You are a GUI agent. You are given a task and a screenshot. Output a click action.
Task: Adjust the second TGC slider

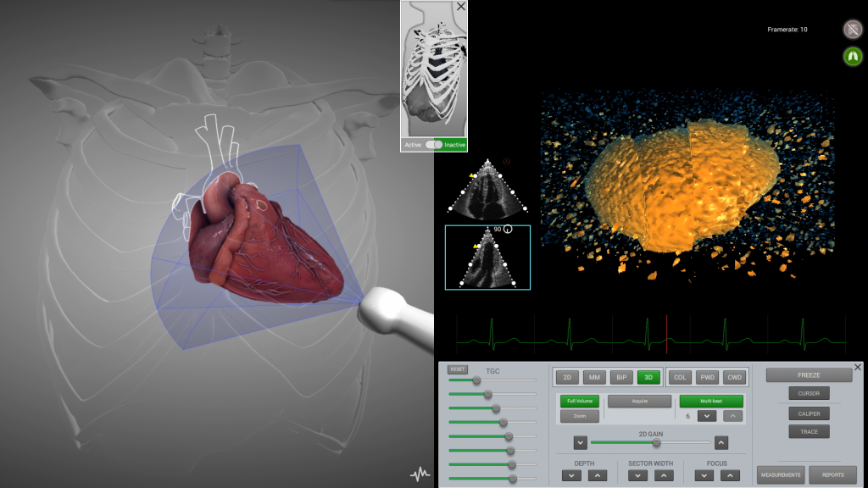[x=487, y=394]
